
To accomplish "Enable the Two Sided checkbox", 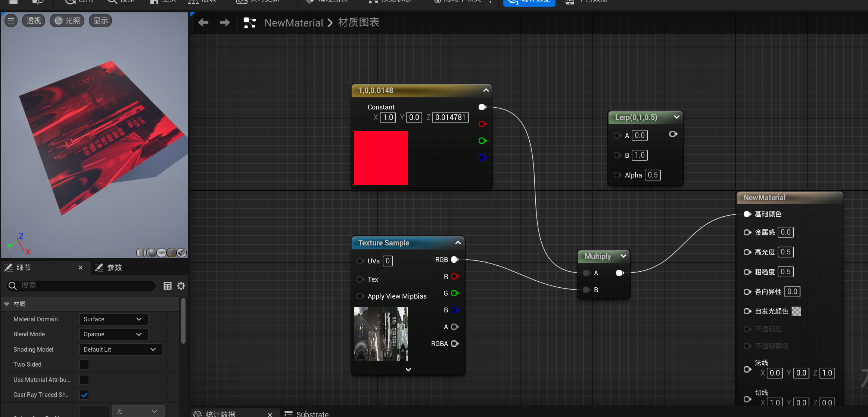I will coord(84,364).
